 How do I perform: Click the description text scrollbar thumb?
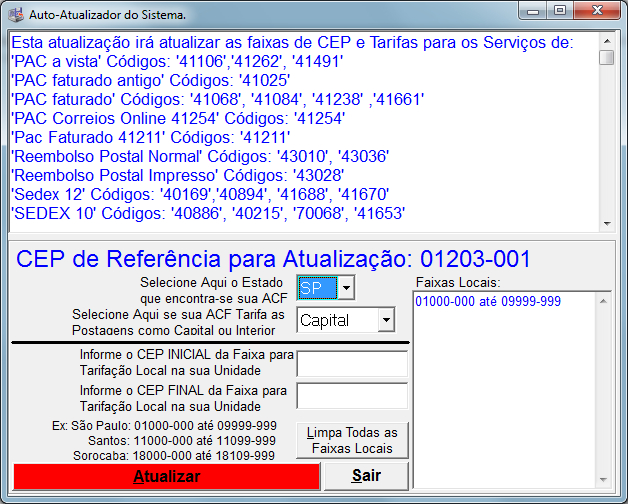click(607, 57)
